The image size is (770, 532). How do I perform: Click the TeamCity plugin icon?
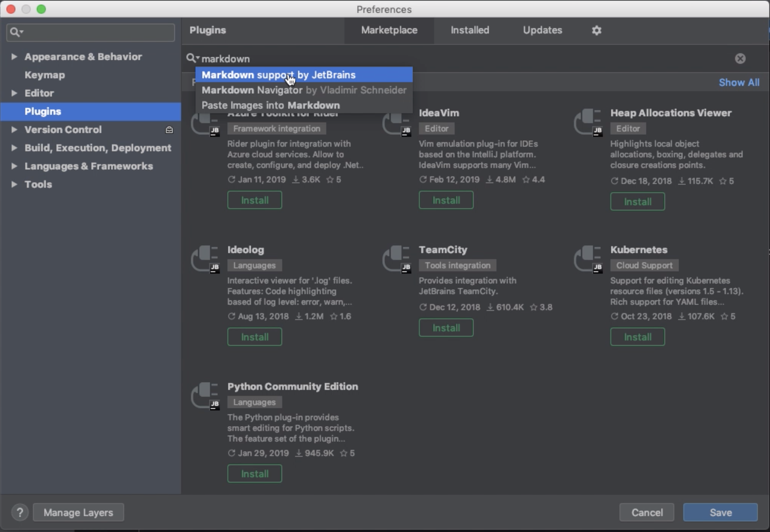click(397, 259)
